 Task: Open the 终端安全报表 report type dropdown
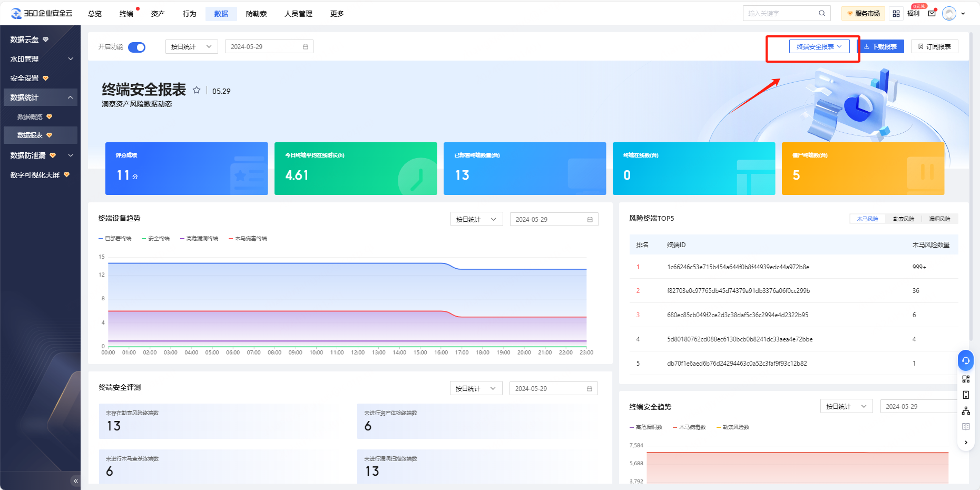[819, 47]
